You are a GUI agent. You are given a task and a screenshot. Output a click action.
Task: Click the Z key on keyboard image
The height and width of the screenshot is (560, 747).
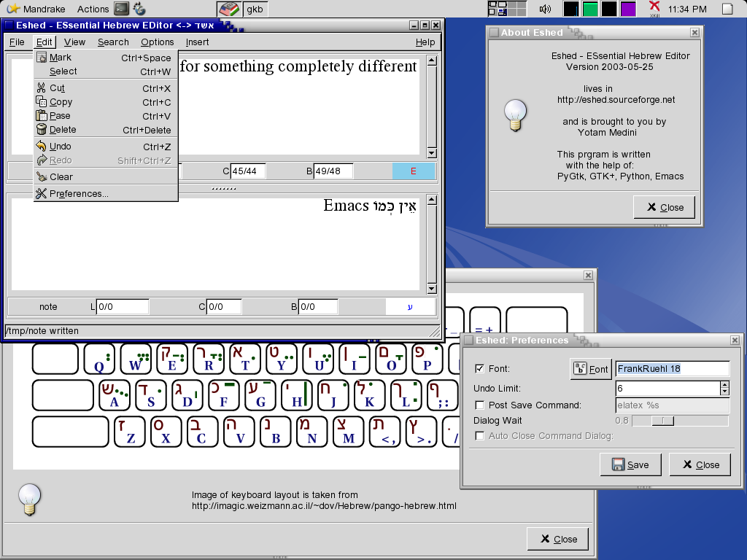(130, 432)
